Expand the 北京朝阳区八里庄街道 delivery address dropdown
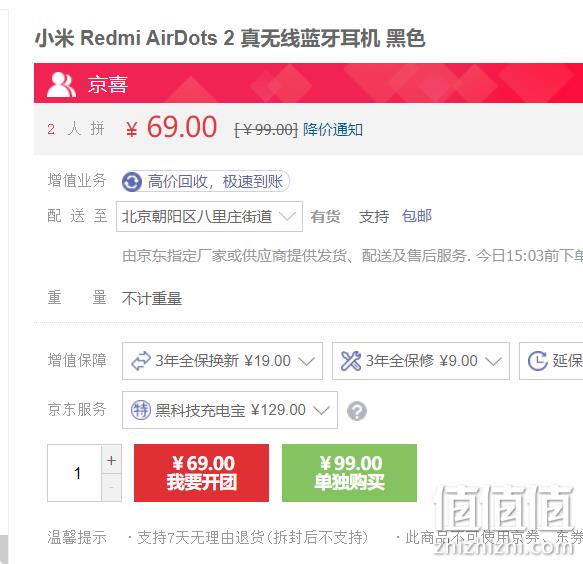The height and width of the screenshot is (564, 583). click(x=209, y=216)
